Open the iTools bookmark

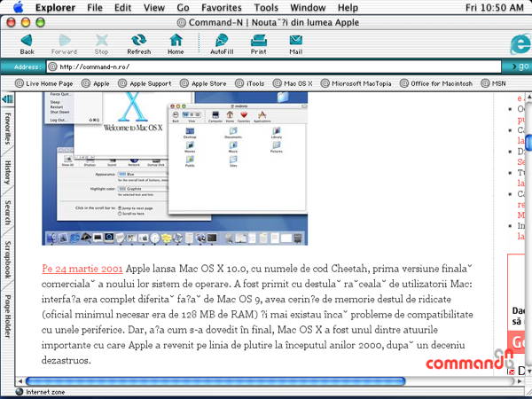point(250,83)
